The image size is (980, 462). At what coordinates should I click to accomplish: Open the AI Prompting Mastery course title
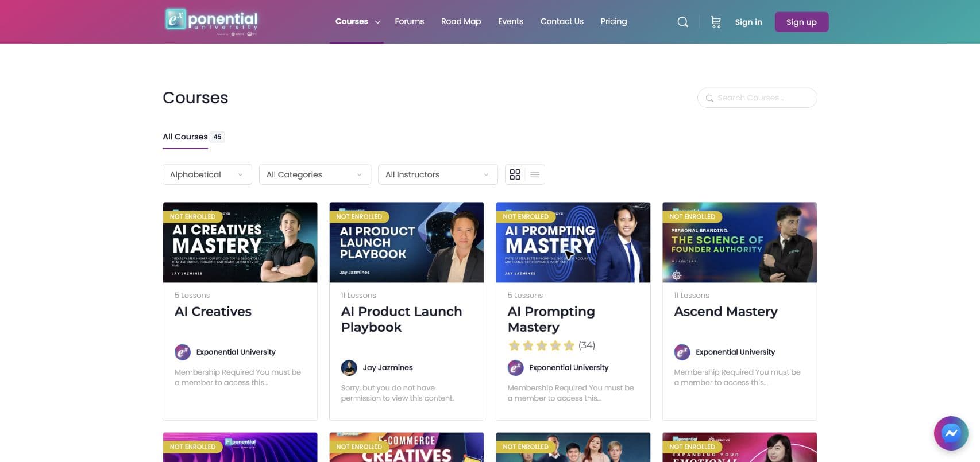pyautogui.click(x=551, y=319)
